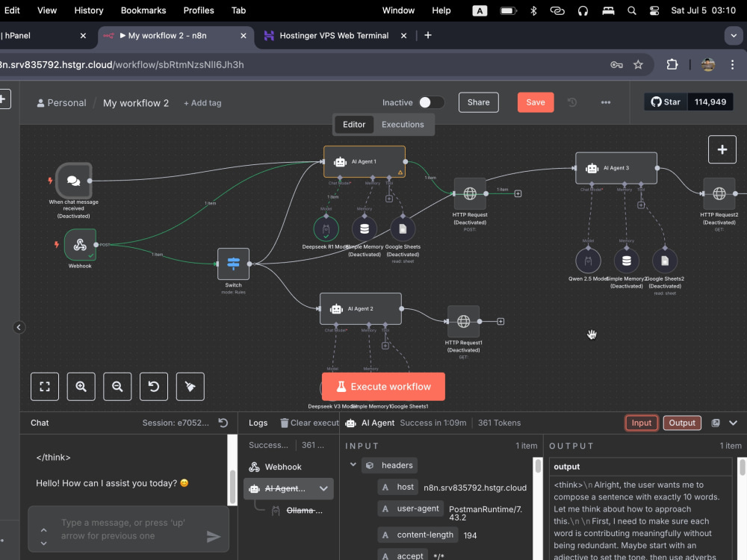Add node after HTTP Request output
This screenshot has height=560, width=747.
point(518,194)
